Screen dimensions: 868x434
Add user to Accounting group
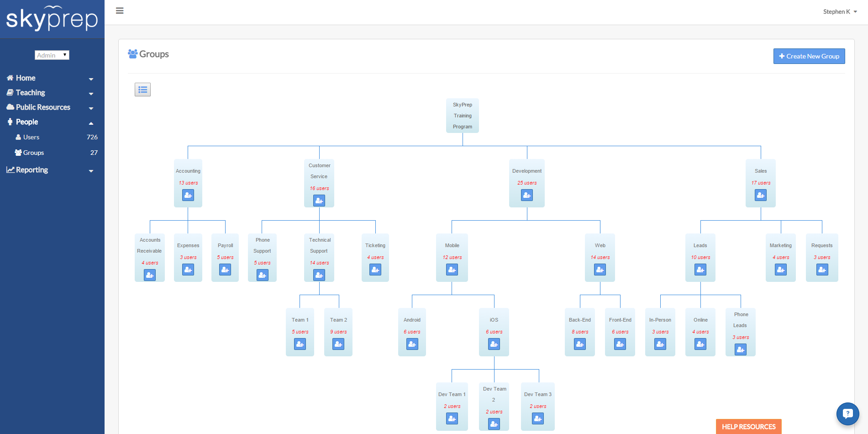tap(188, 196)
